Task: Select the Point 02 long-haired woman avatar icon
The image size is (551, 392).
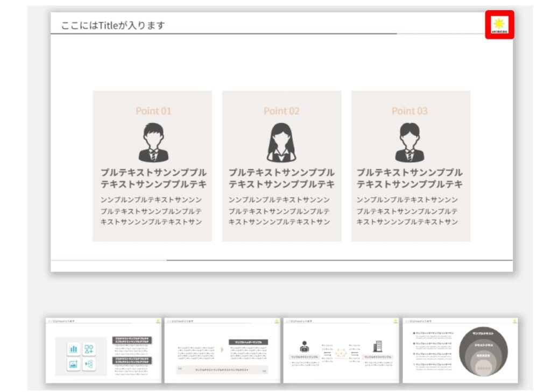Action: (x=281, y=142)
